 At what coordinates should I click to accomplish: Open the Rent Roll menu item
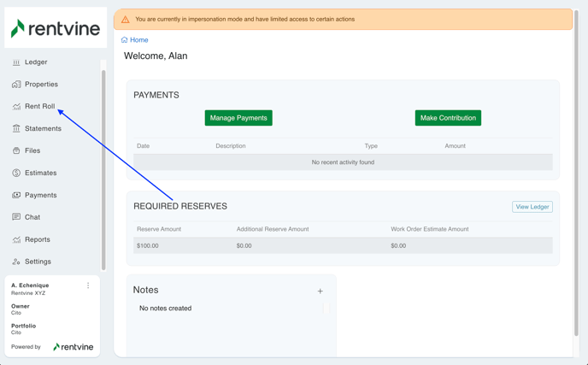[x=39, y=107]
